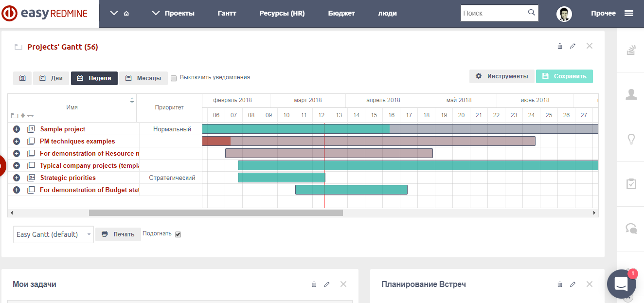644x303 pixels.
Task: Expand the Sample project row
Action: pyautogui.click(x=17, y=129)
